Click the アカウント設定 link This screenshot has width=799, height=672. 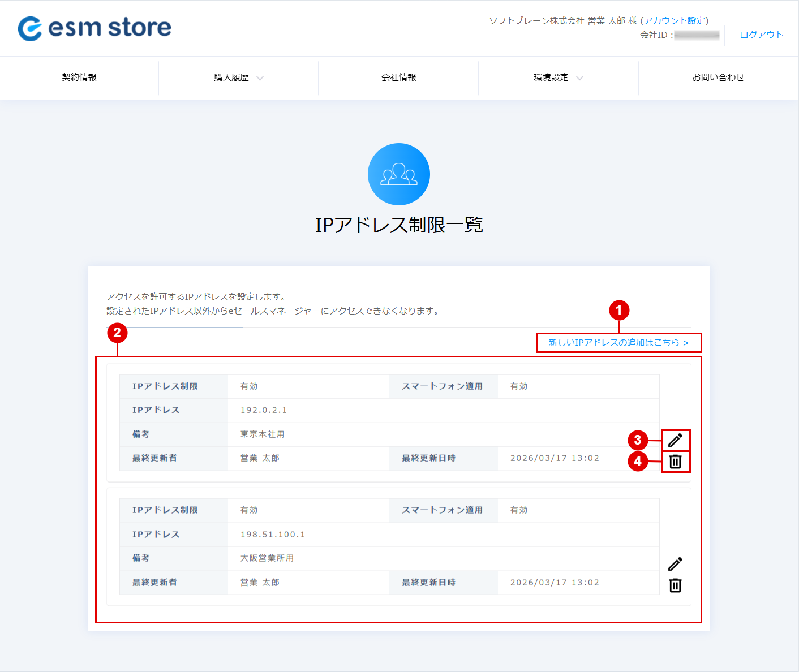[x=675, y=21]
